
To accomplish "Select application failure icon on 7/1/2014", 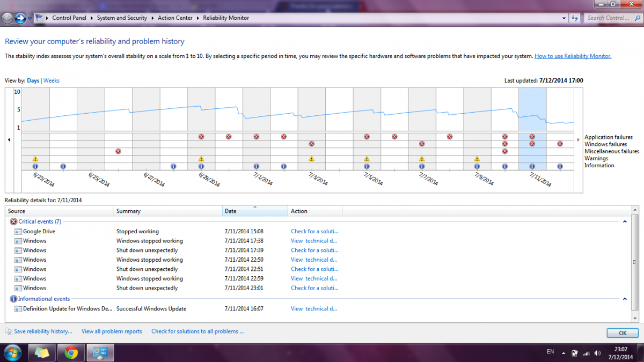I will (257, 137).
